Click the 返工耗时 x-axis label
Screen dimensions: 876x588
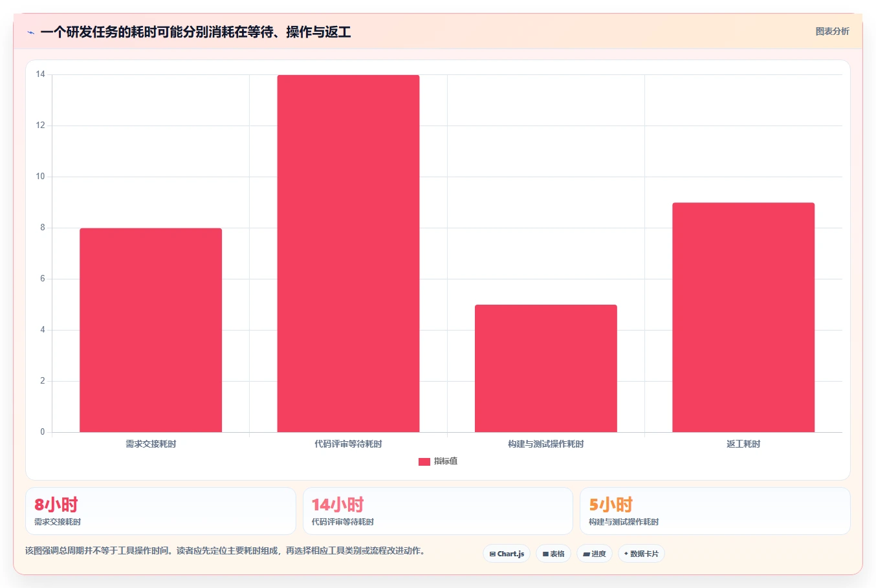coord(743,444)
